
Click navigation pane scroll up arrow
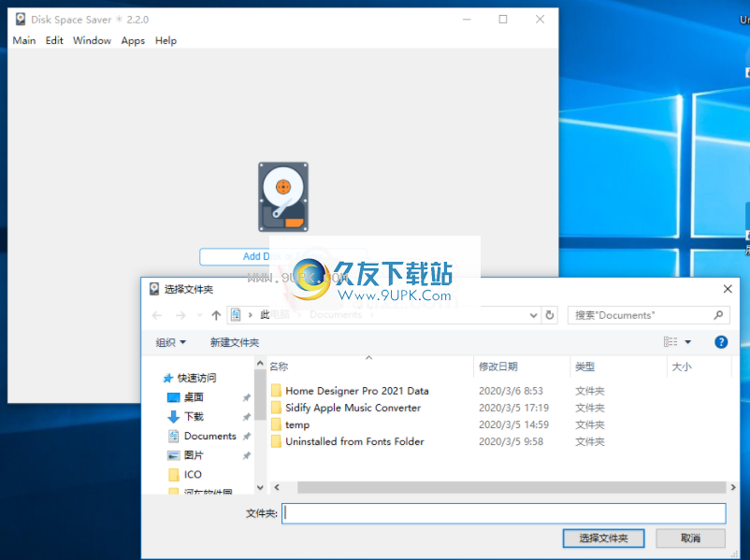pos(260,364)
